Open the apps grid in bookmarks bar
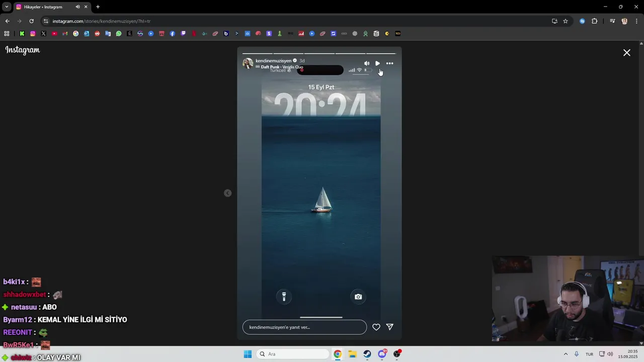 7,34
